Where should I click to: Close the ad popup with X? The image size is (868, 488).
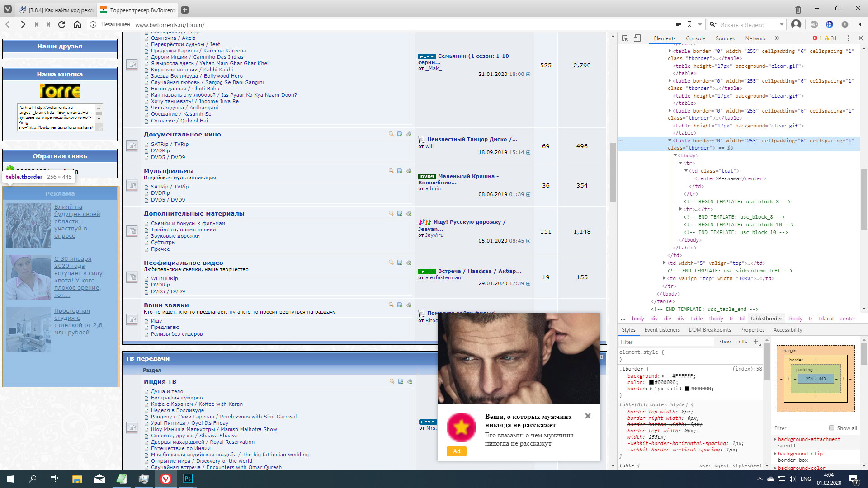[588, 416]
